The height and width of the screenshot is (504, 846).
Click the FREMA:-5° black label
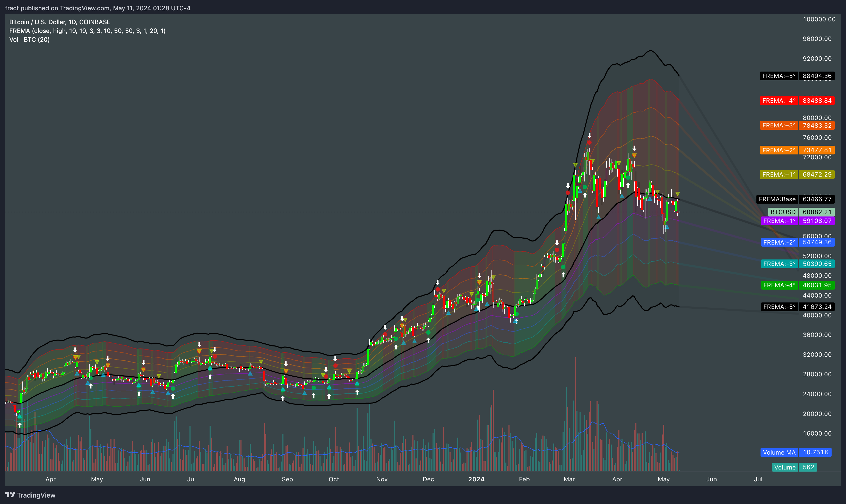click(798, 307)
